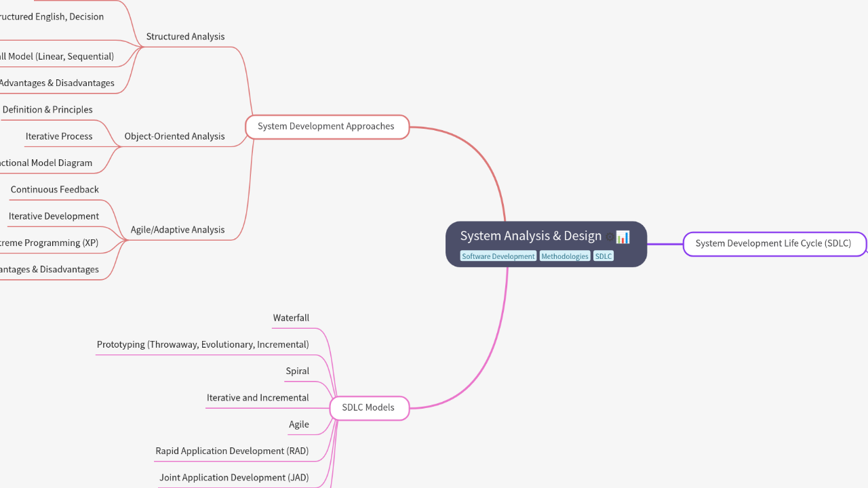Select the SDLC Models node
Screen dimensions: 868x488
pyautogui.click(x=368, y=407)
